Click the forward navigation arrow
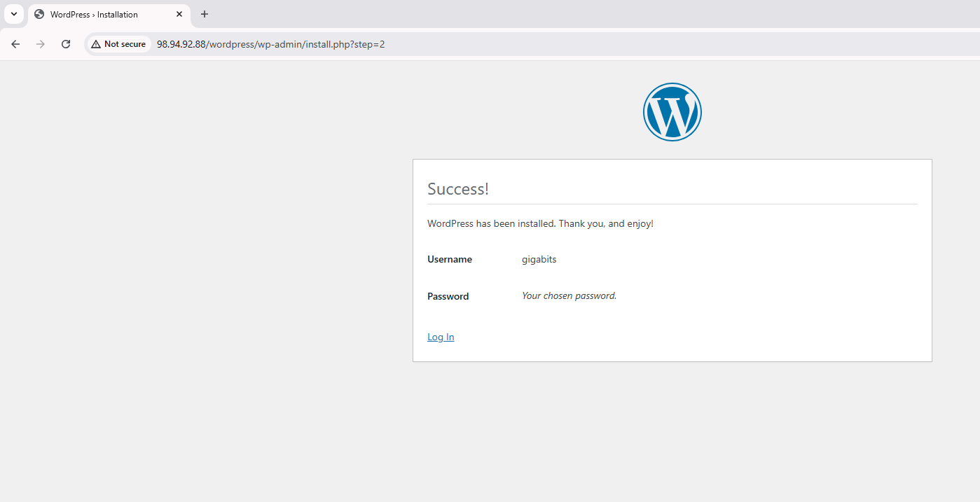 click(41, 44)
